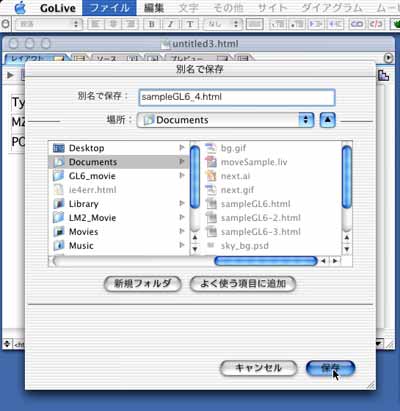Click the キャンセル button
Viewport: 400px width, 411px height.
(x=258, y=368)
